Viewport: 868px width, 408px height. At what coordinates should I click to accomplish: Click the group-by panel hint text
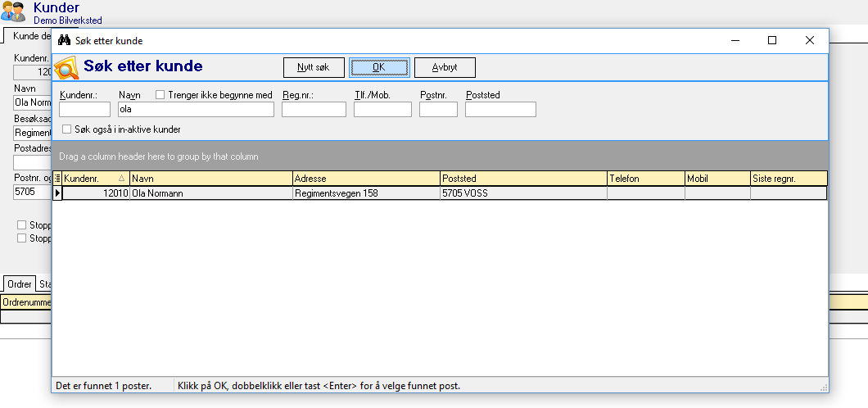(159, 156)
